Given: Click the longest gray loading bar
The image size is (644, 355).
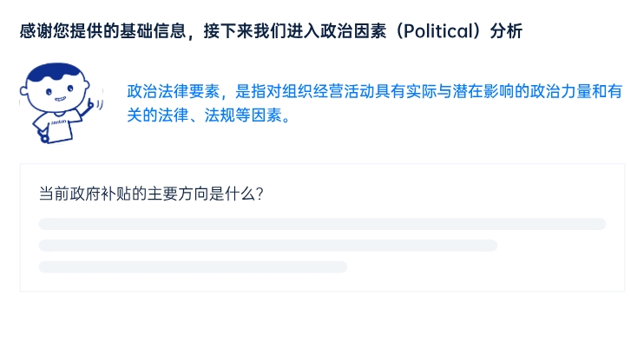Looking at the screenshot, I should pyautogui.click(x=322, y=224).
